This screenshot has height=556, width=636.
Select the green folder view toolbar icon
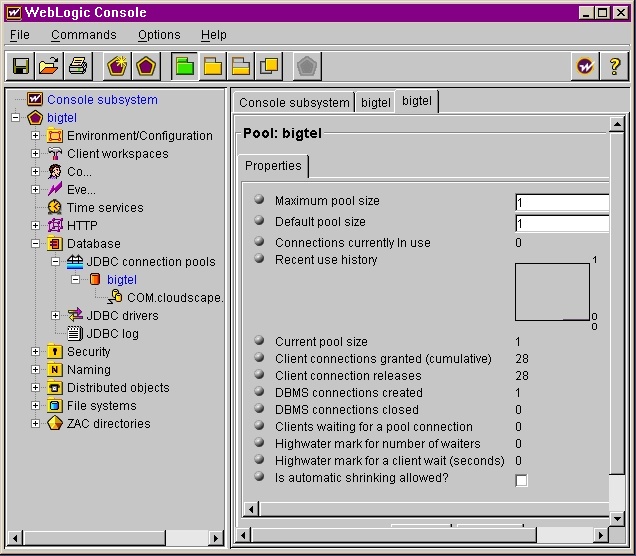click(185, 66)
